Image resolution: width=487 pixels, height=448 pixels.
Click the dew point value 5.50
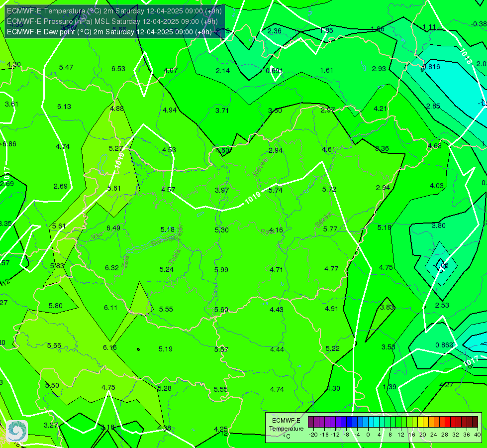52,385
